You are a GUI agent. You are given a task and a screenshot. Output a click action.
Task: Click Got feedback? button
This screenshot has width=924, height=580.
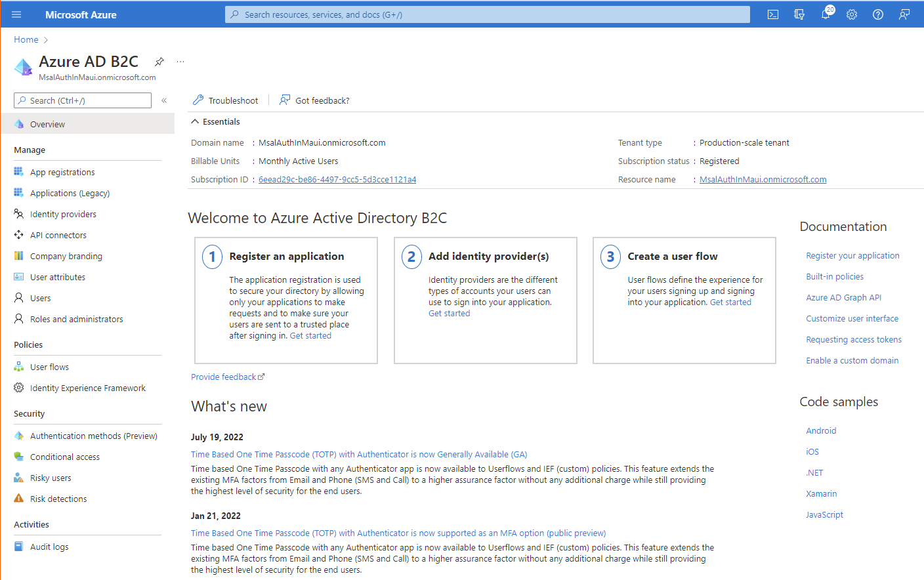tap(314, 100)
